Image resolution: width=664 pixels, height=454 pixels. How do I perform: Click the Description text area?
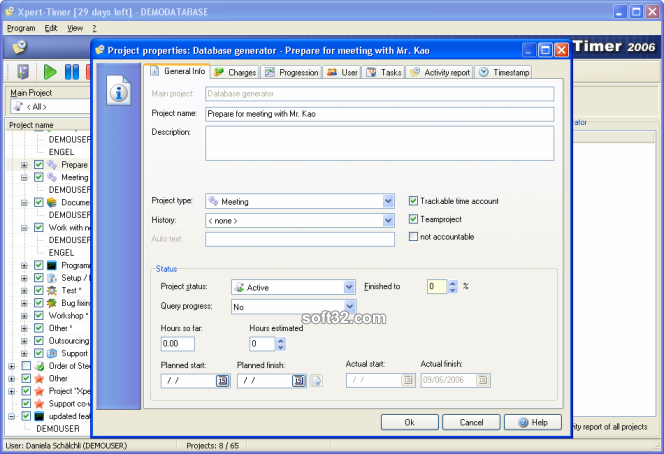379,143
